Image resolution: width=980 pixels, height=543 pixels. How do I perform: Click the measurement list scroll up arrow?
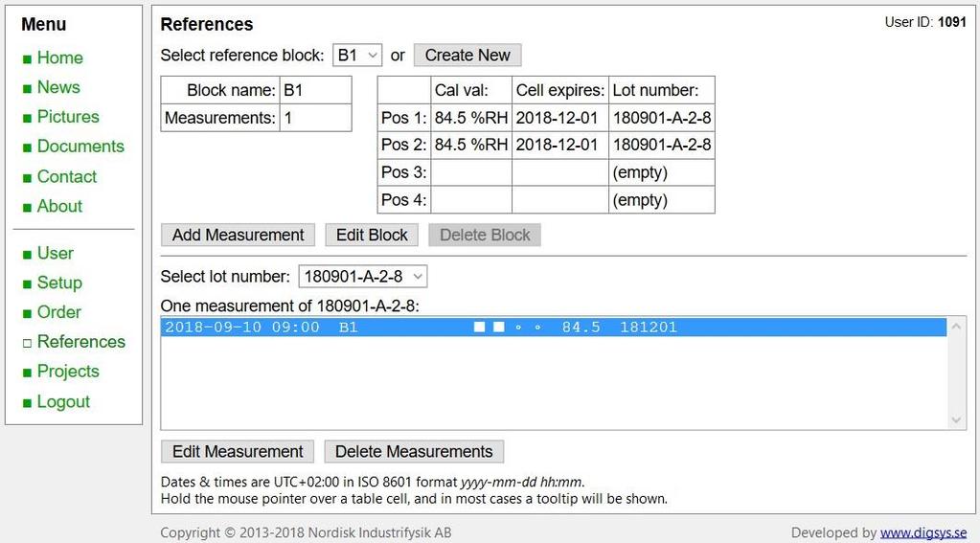(x=956, y=327)
